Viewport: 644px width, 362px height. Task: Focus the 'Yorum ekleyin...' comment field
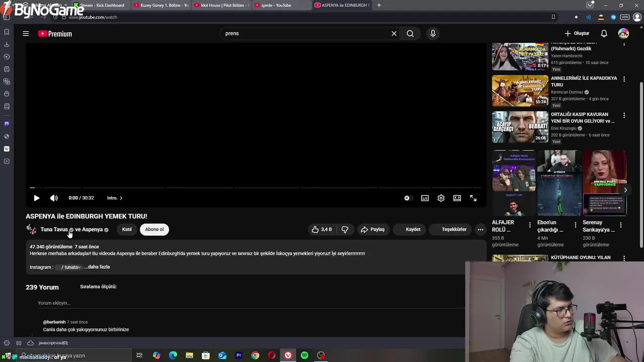252,303
